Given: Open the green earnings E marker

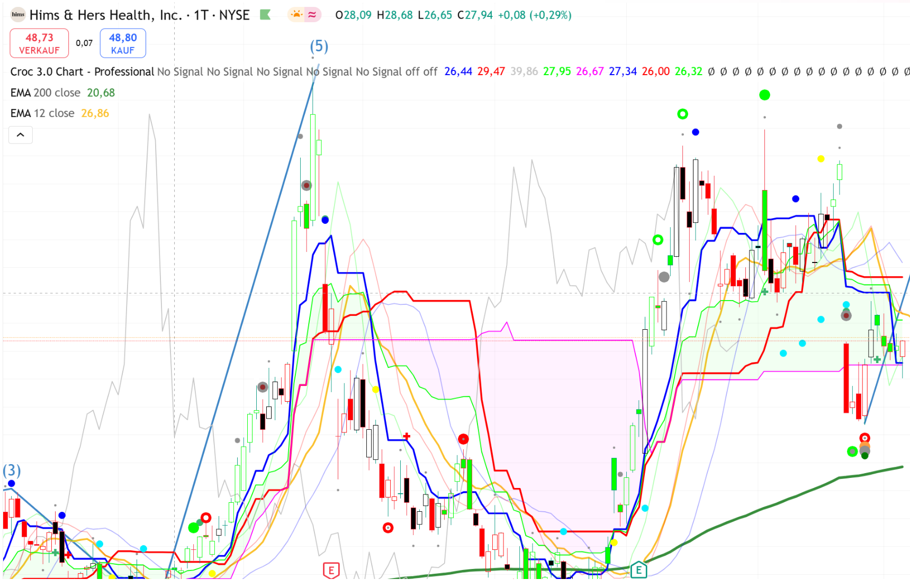Looking at the screenshot, I should (638, 570).
